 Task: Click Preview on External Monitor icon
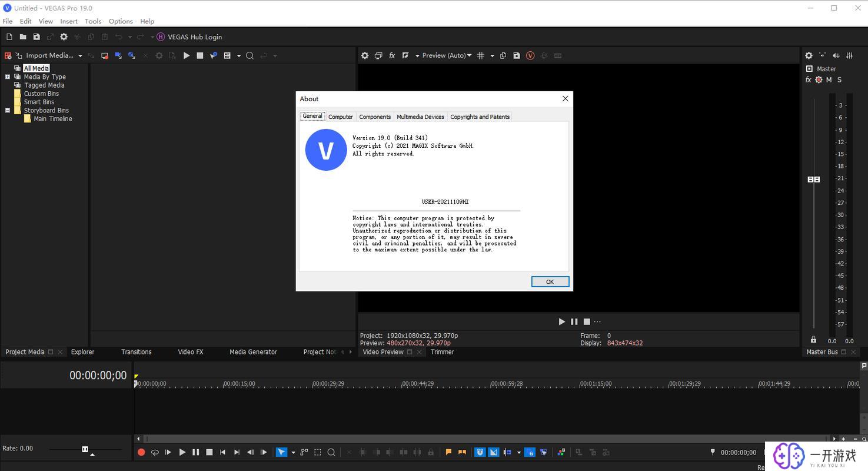tap(378, 55)
